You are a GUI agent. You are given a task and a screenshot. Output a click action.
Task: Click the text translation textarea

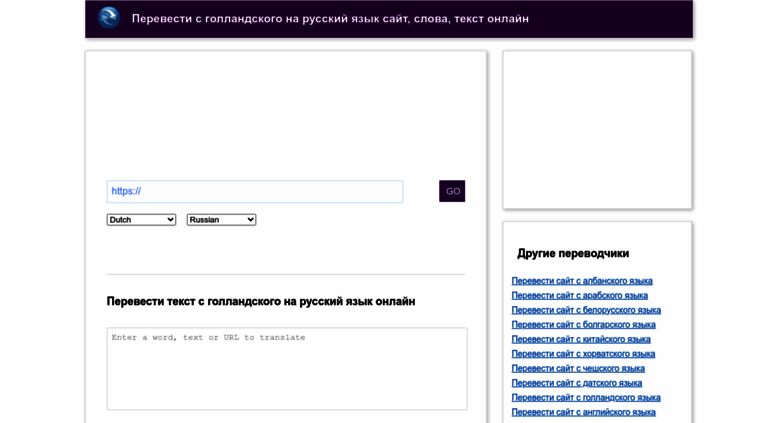pyautogui.click(x=287, y=369)
